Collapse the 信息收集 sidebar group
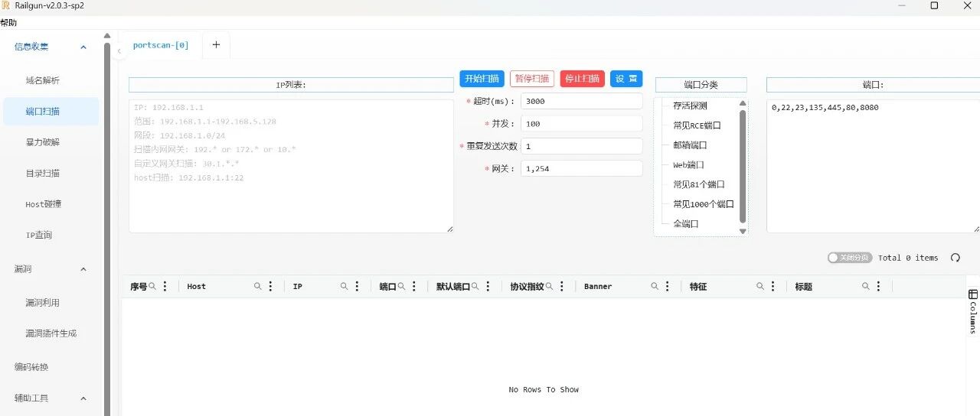Viewport: 980px width, 416px height. (x=83, y=47)
